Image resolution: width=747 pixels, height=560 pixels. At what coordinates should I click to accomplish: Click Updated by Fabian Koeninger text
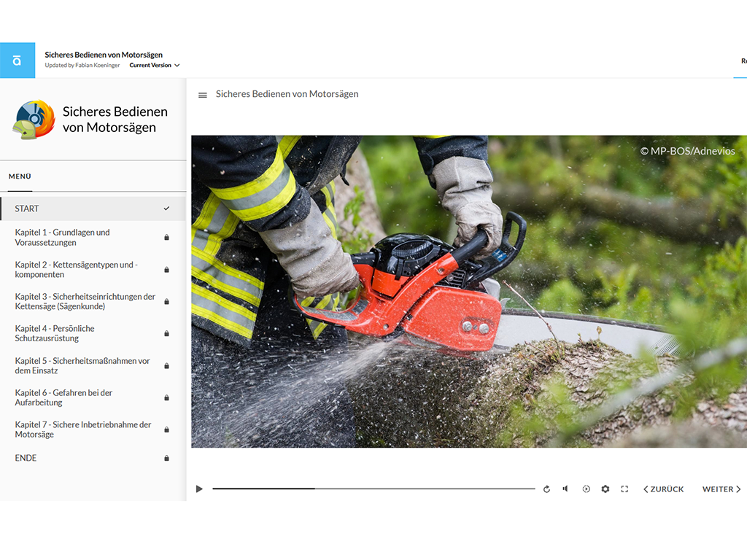click(x=82, y=65)
